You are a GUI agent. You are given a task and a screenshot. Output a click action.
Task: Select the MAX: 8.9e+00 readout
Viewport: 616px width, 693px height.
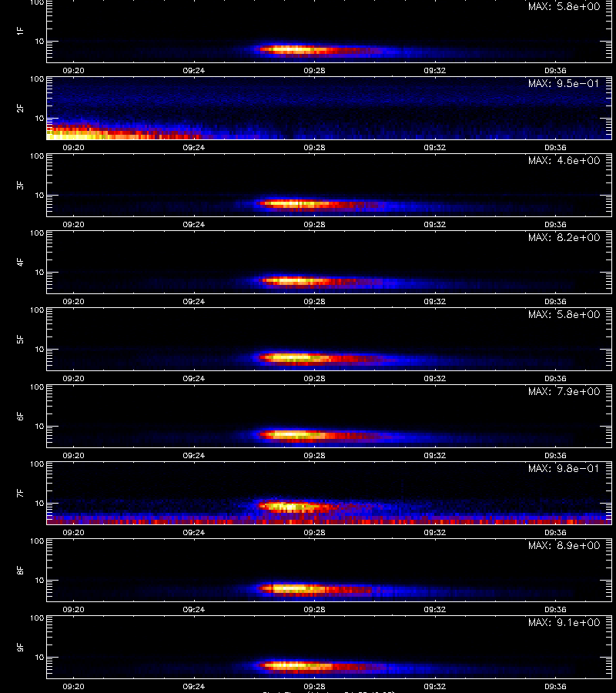(564, 546)
